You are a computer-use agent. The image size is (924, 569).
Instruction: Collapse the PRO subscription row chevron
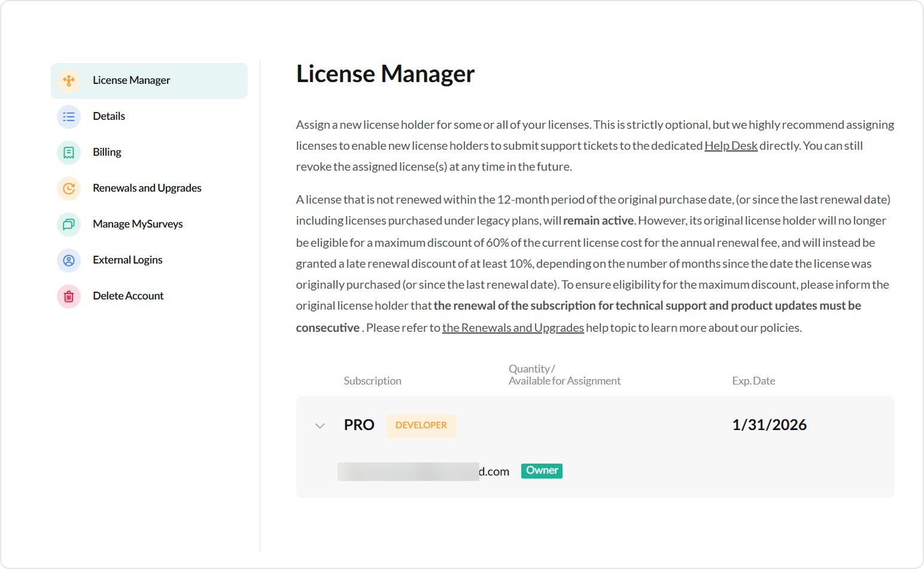click(320, 425)
